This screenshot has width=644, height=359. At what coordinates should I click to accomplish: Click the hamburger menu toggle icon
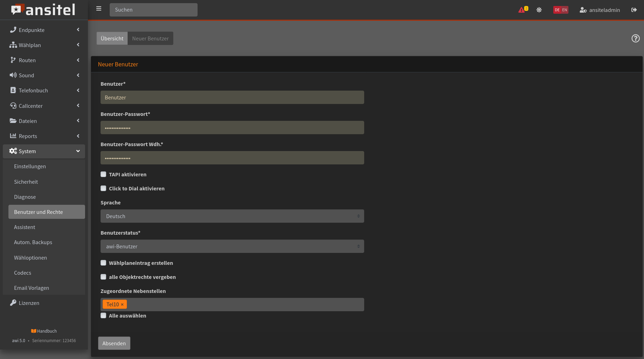pyautogui.click(x=99, y=9)
